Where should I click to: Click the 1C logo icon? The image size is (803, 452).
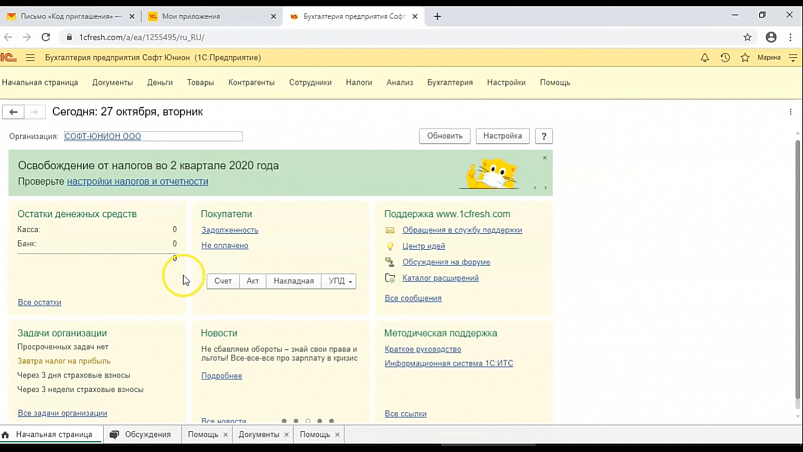click(x=8, y=58)
